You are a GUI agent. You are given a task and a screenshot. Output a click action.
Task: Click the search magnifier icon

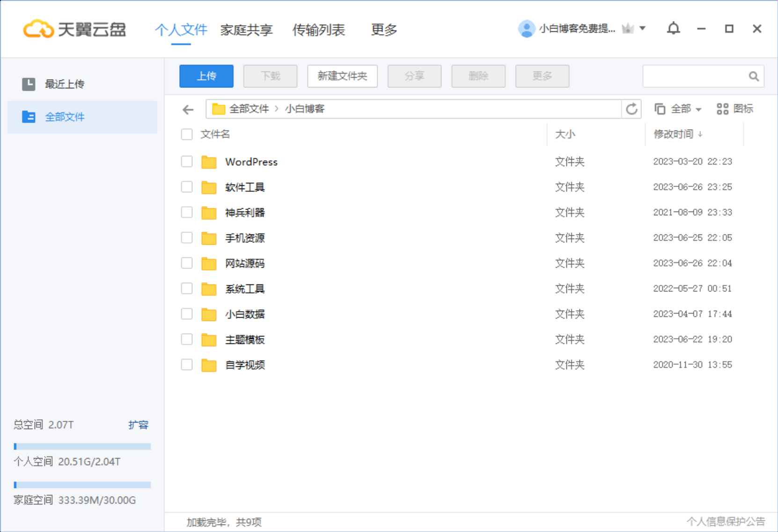point(754,76)
